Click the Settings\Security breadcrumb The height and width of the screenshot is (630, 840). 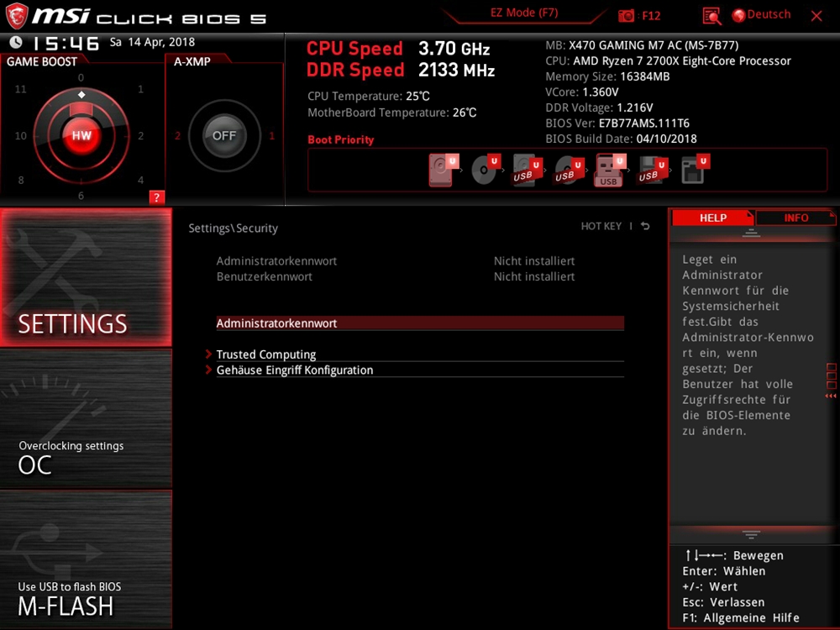[233, 228]
